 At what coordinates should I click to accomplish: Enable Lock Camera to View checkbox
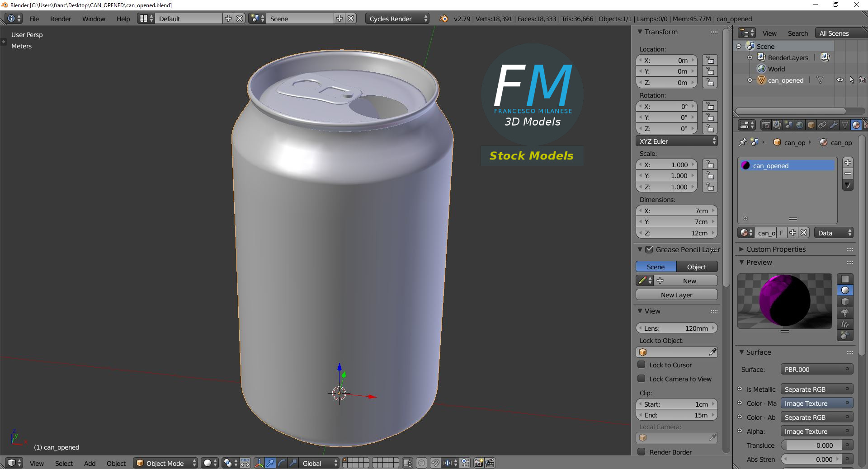(642, 379)
